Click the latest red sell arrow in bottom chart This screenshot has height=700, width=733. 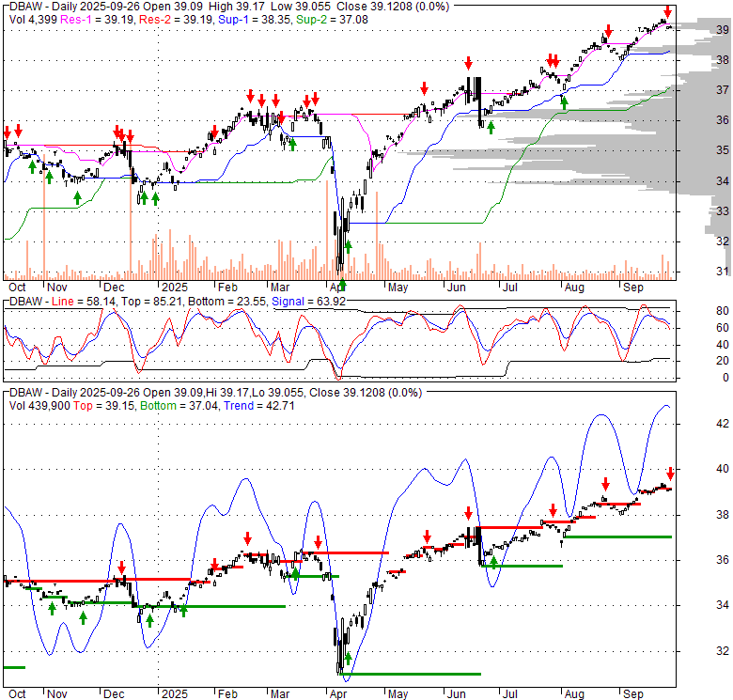(670, 474)
